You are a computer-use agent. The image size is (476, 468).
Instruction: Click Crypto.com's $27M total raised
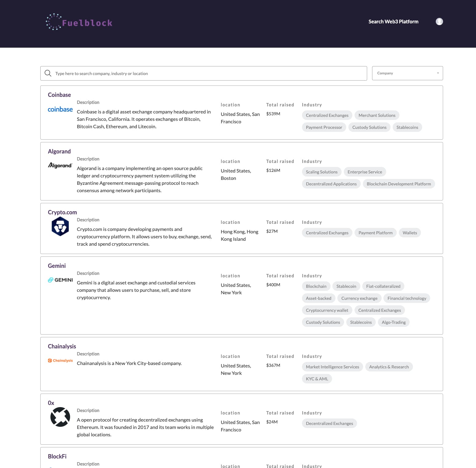point(272,231)
